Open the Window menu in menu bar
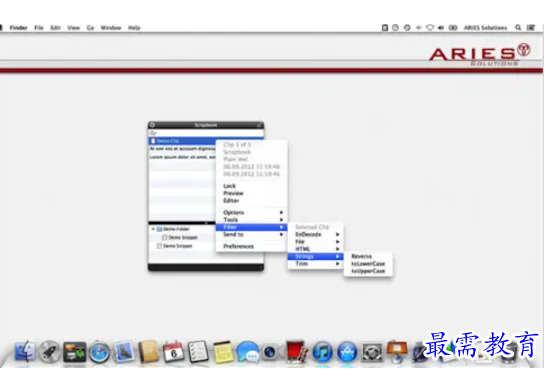Image resolution: width=547 pixels, height=376 pixels. pyautogui.click(x=111, y=28)
